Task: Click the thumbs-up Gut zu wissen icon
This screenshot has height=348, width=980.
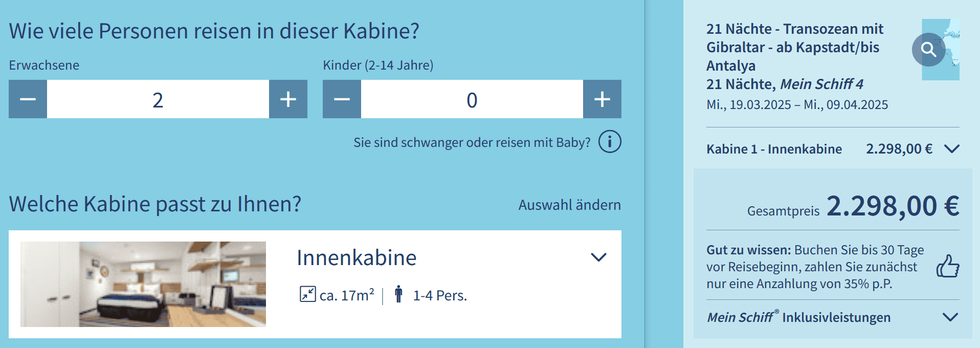Action: [x=947, y=267]
